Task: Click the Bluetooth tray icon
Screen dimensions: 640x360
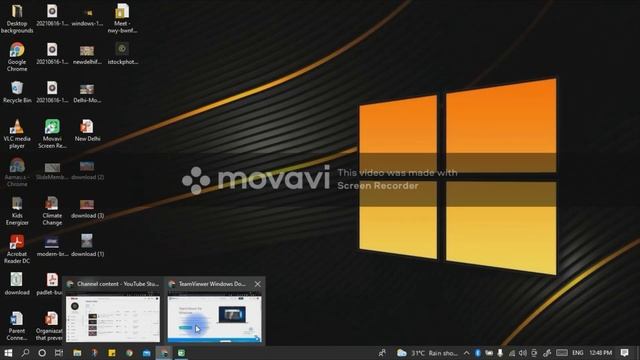Action: tap(478, 353)
